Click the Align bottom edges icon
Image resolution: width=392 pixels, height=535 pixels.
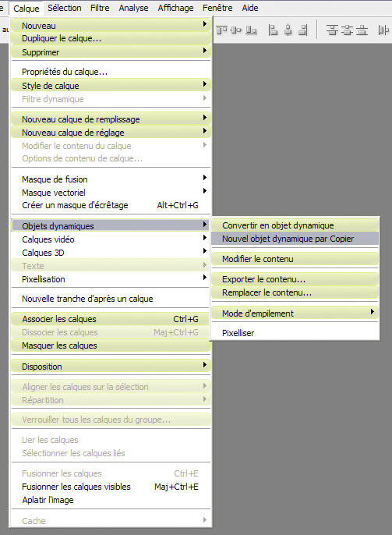[x=251, y=30]
